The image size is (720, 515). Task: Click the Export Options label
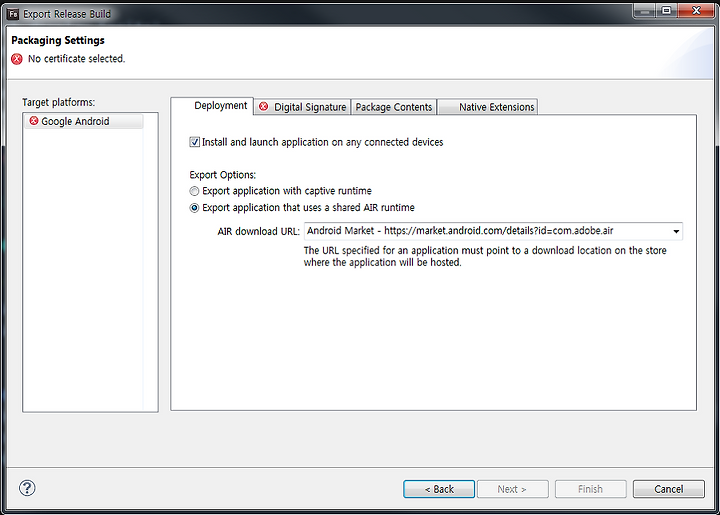pos(223,175)
